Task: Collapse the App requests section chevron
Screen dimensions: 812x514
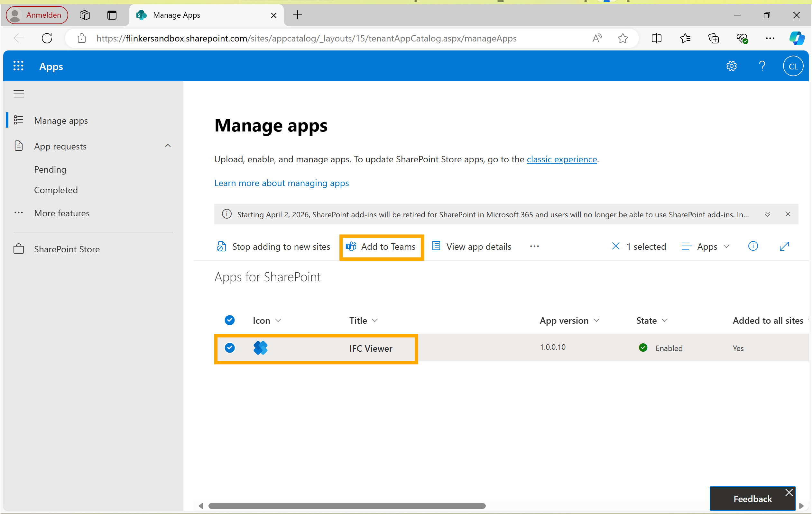Action: (x=168, y=146)
